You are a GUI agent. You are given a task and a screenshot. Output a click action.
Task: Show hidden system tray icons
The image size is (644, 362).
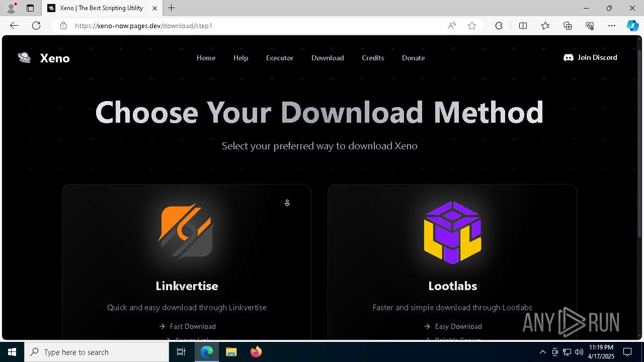point(542,352)
